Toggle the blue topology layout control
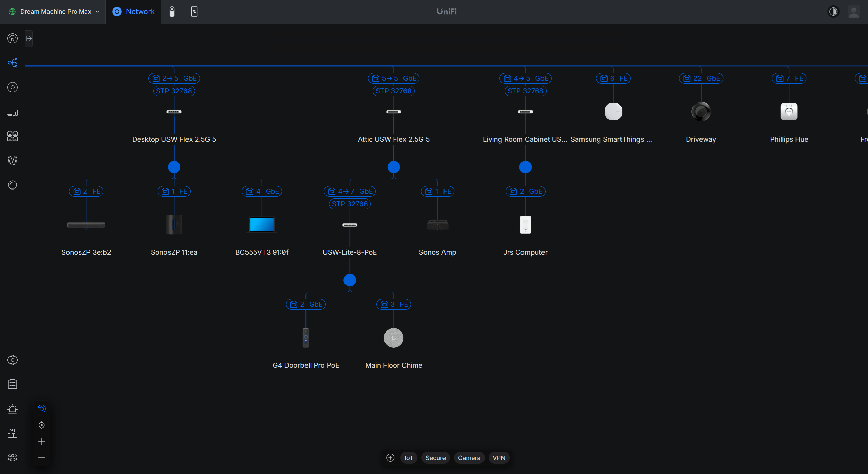The height and width of the screenshot is (474, 868). coord(42,408)
